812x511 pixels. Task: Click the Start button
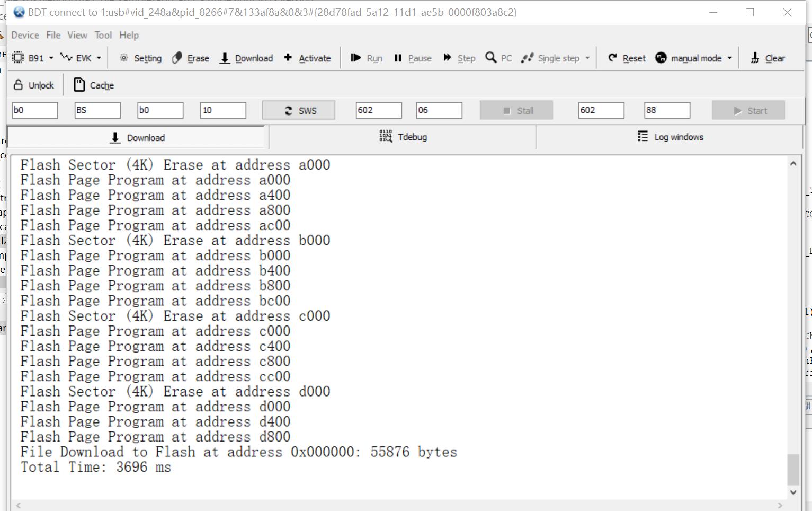[x=748, y=110]
